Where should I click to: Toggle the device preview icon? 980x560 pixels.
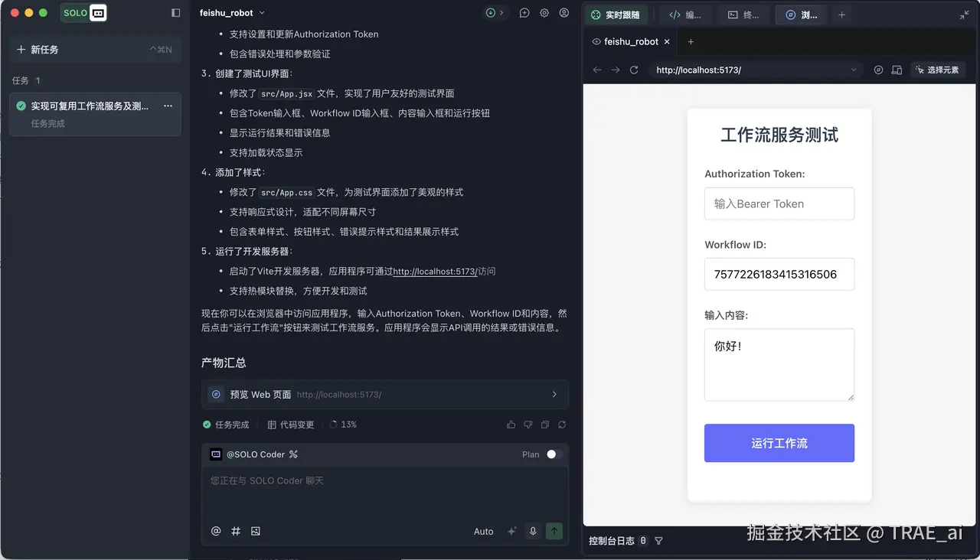(x=897, y=70)
